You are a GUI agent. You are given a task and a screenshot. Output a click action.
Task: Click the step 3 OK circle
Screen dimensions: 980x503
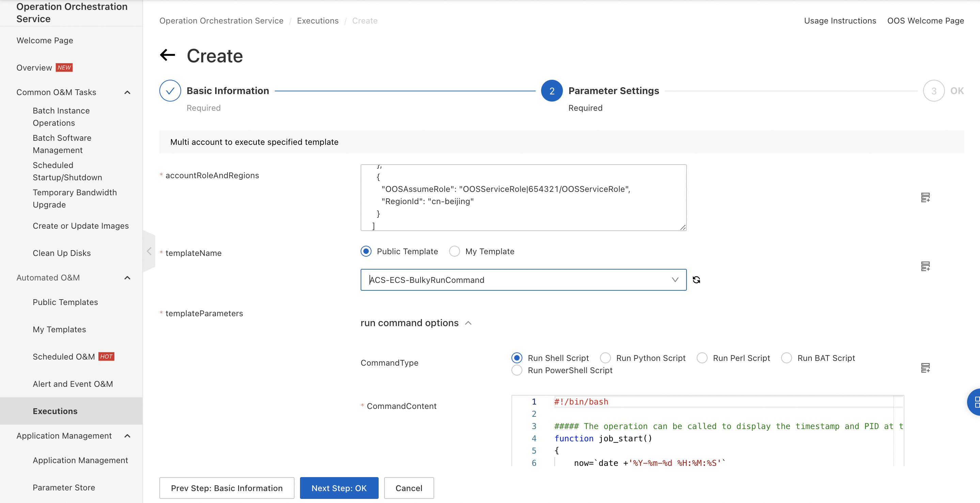[x=934, y=91]
